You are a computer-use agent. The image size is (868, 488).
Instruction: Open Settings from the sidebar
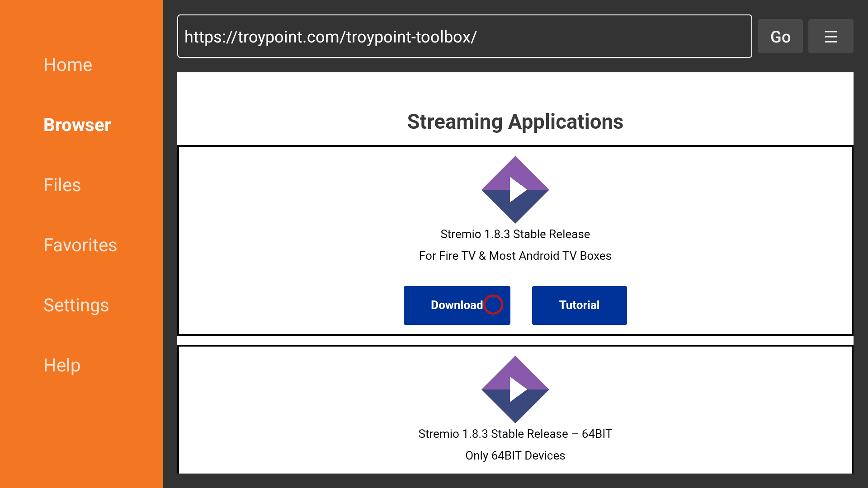(x=76, y=305)
